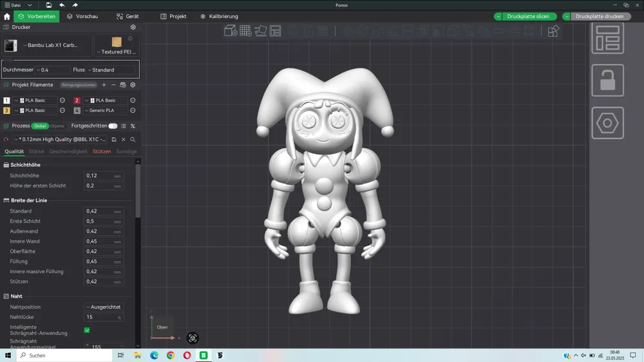Switch to the Gerät tab
This screenshot has height=362, width=644.
(128, 17)
